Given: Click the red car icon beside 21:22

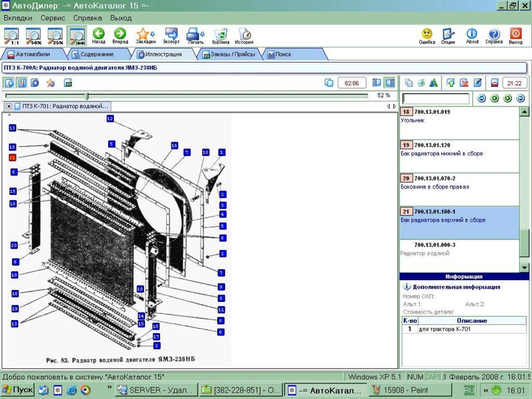Looking at the screenshot, I should coord(494,83).
